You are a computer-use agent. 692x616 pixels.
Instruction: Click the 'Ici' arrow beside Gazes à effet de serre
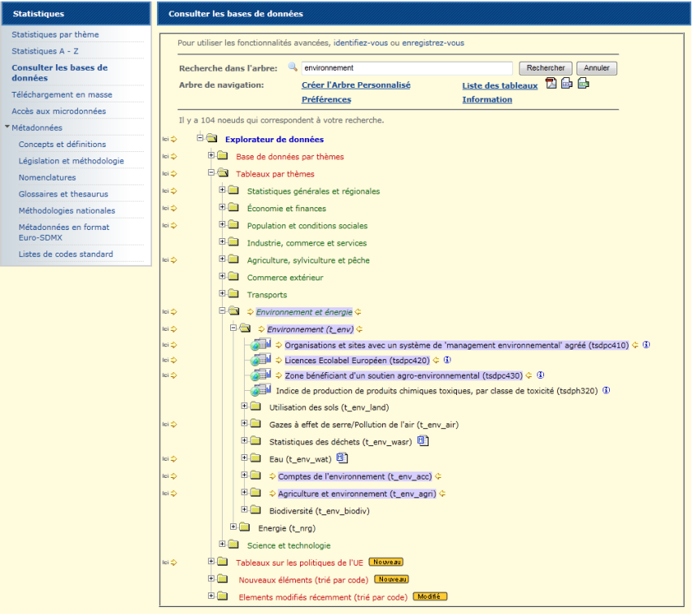[169, 424]
